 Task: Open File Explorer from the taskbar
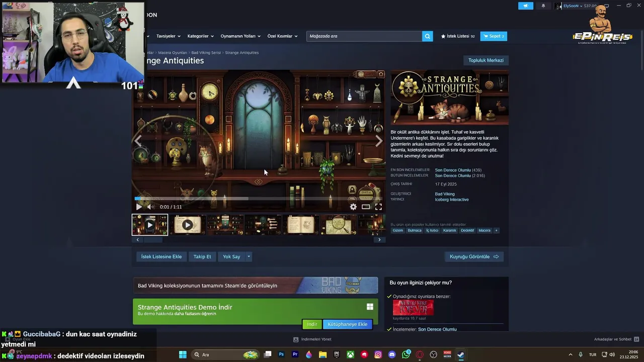tap(323, 354)
